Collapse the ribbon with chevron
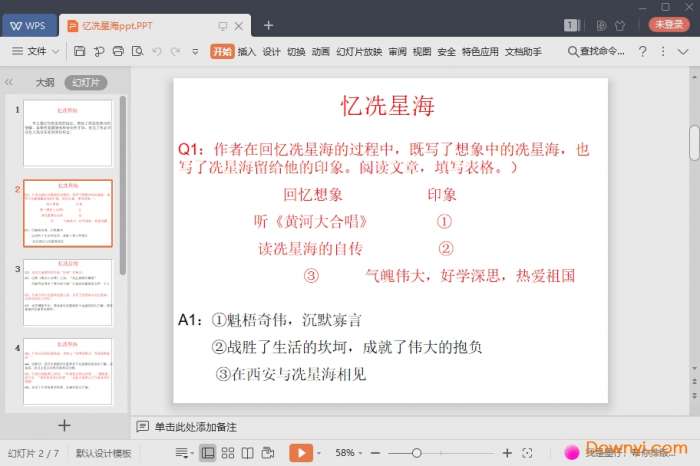Screen dimensions: 700x466 pyautogui.click(x=683, y=52)
